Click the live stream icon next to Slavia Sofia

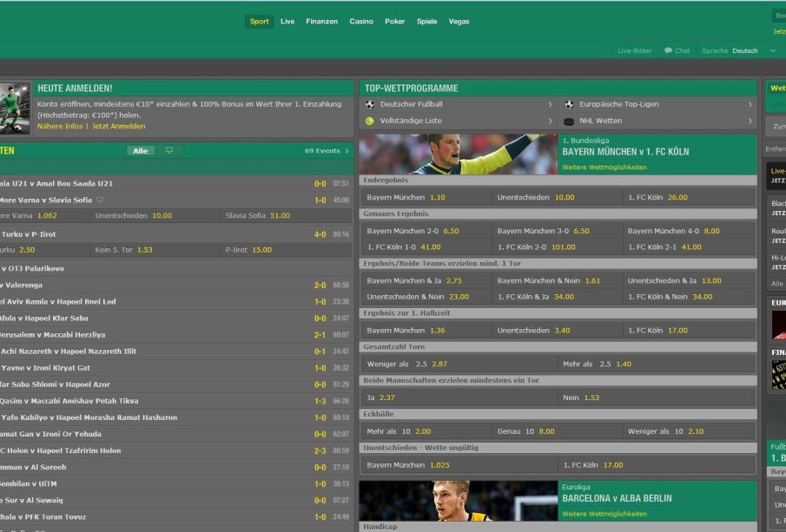[100, 200]
